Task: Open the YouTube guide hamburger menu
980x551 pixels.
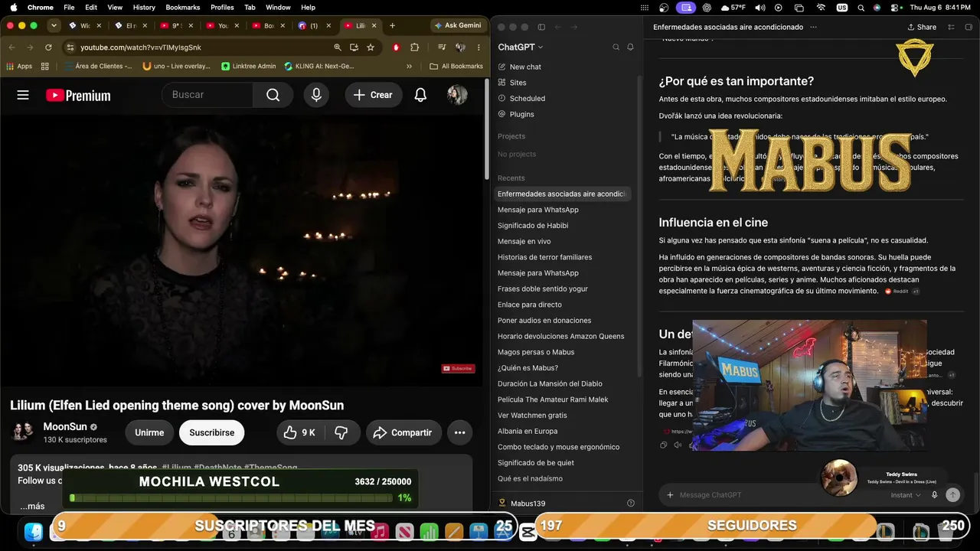Action: tap(23, 95)
